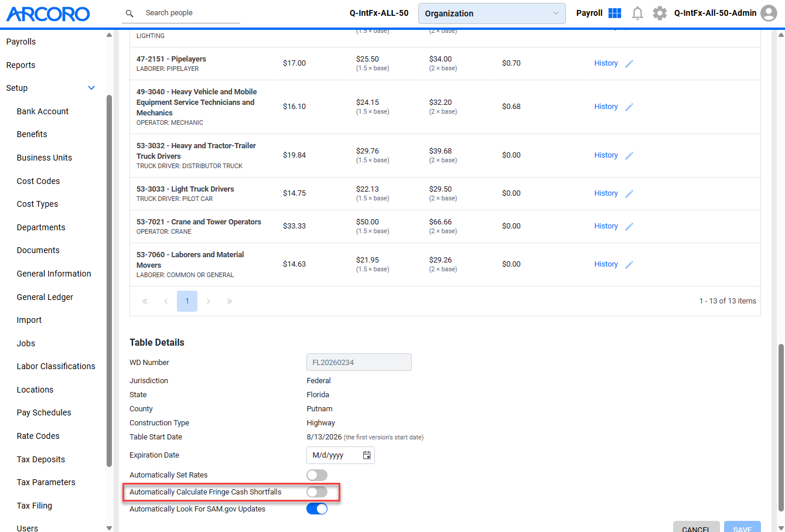Click the main page scrollbar thumb
The image size is (785, 532).
[x=781, y=428]
